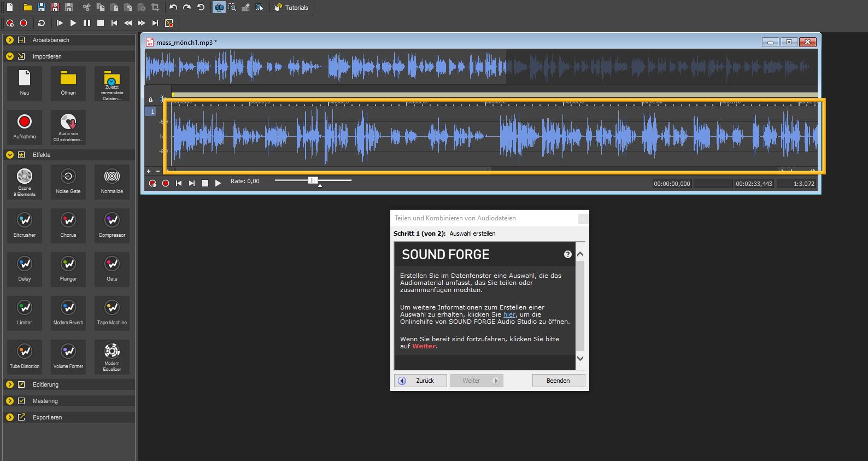
Task: Save file using the blue floppy icon
Action: (x=41, y=8)
